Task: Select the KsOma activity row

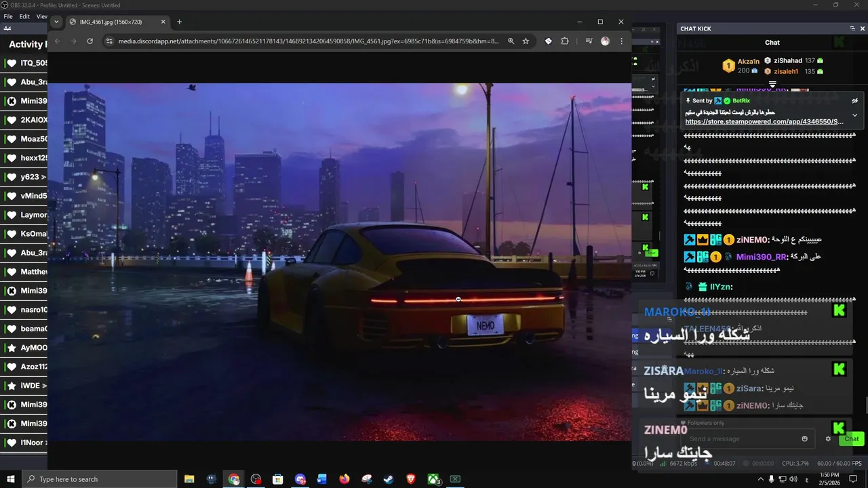Action: point(24,234)
